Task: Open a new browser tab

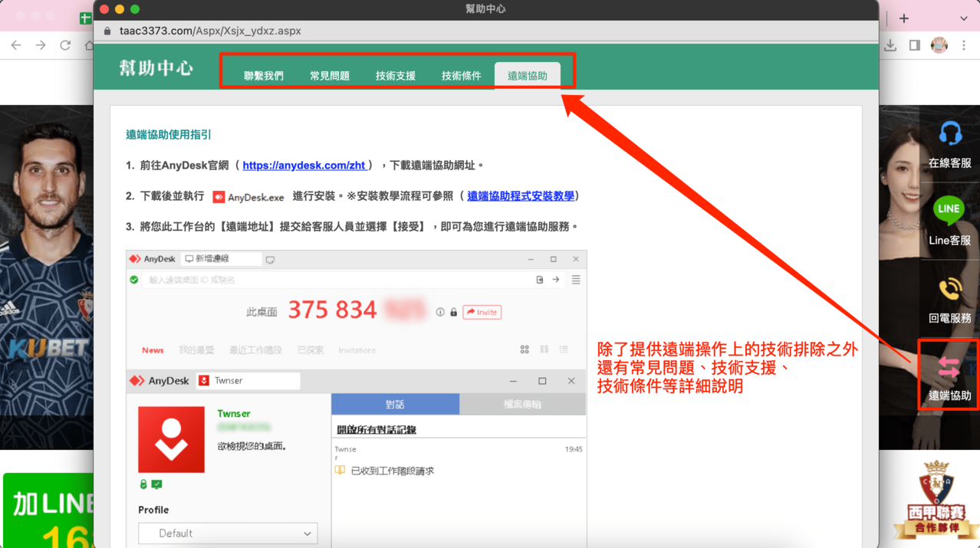Action: [904, 18]
